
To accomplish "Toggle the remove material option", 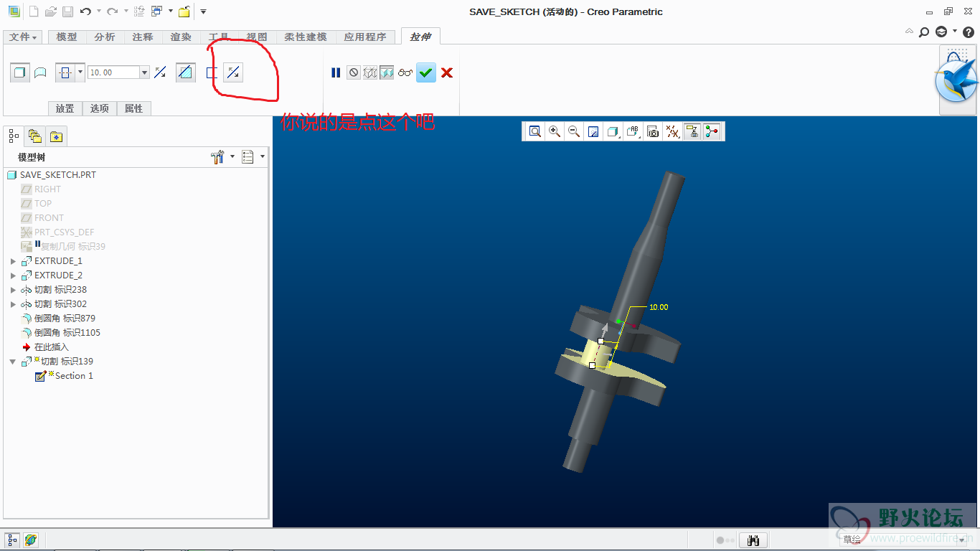I will [185, 72].
